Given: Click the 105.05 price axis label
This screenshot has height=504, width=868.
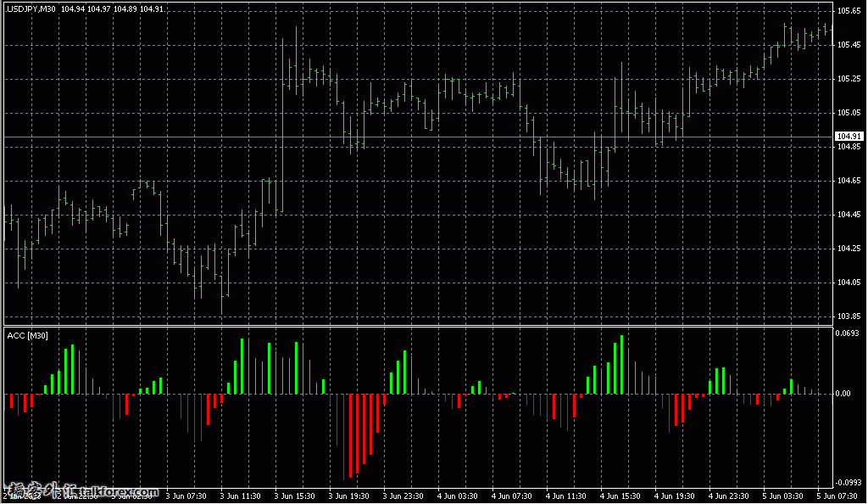Looking at the screenshot, I should pyautogui.click(x=849, y=113).
